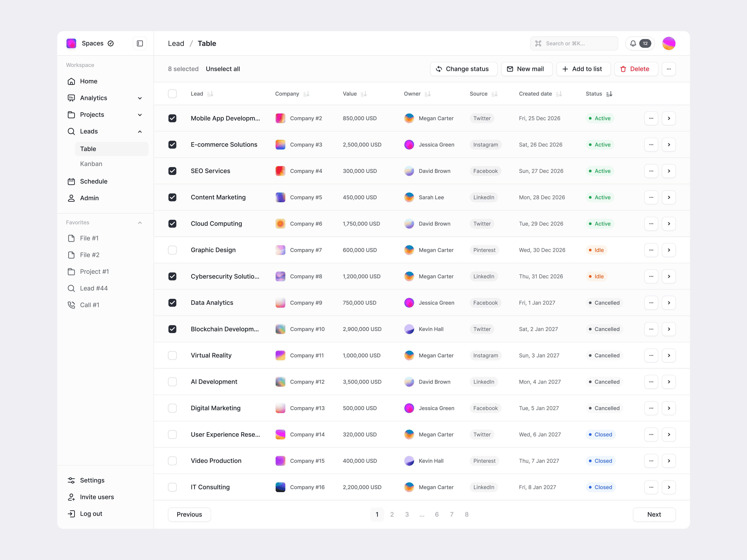Expand the Analytics sidebar section
Image resolution: width=747 pixels, height=560 pixels.
click(140, 98)
